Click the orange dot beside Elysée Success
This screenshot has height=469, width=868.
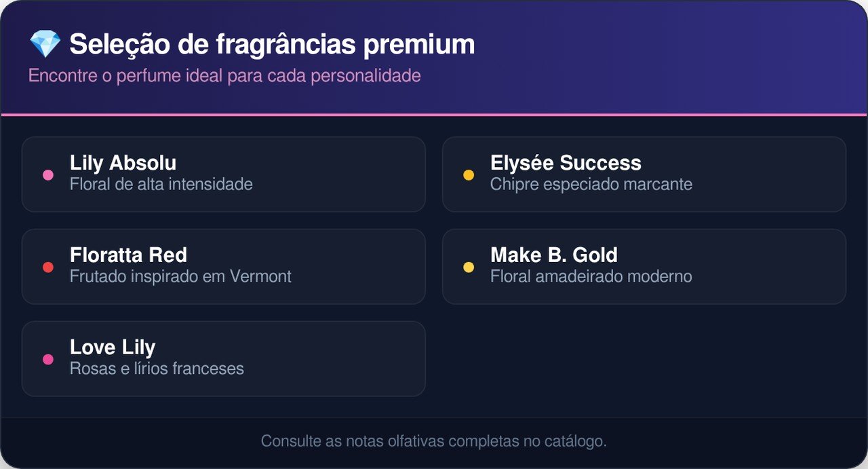click(469, 175)
